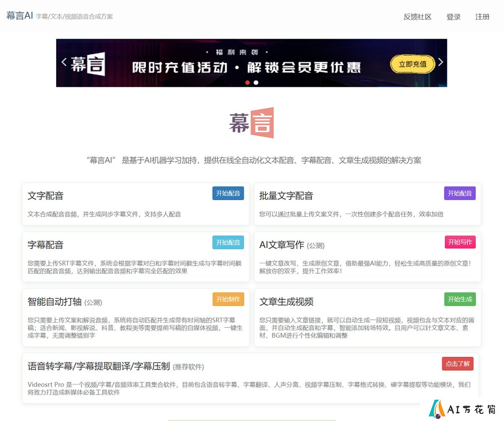Click the Videosrt Pro description text
The height and width of the screenshot is (421, 504).
[249, 388]
